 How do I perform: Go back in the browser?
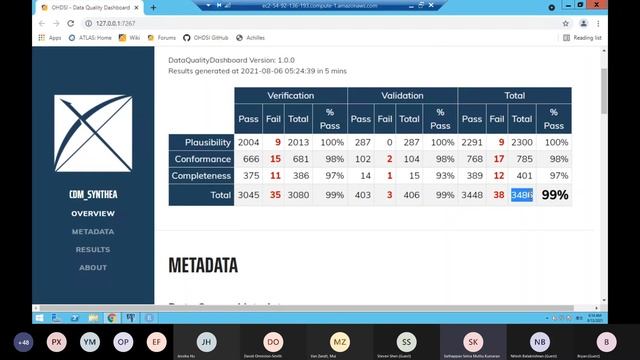[42, 24]
